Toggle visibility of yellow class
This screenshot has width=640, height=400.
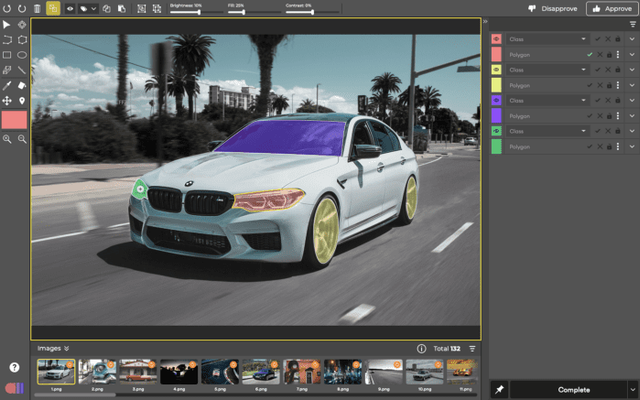pyautogui.click(x=496, y=70)
